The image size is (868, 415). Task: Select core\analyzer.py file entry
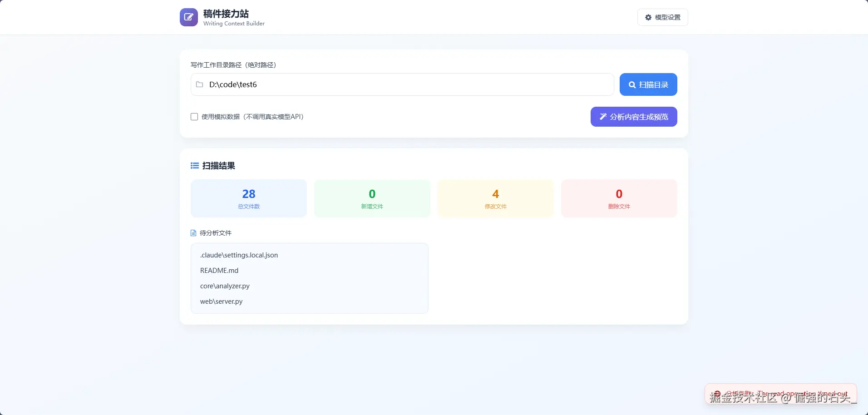point(225,286)
